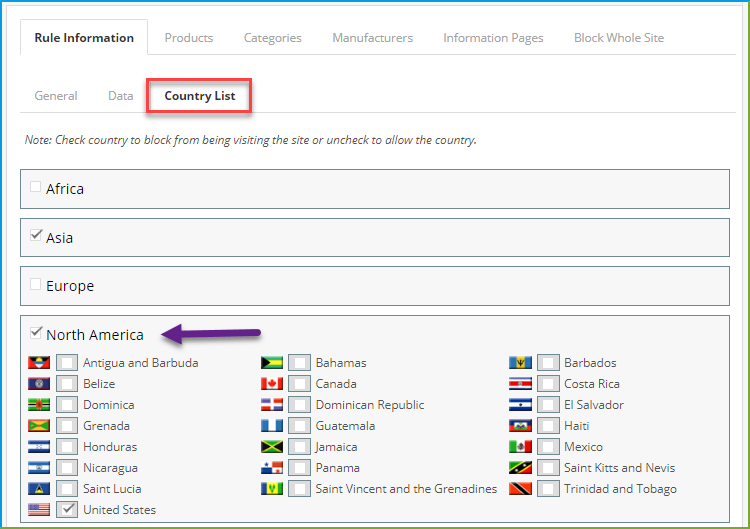Uncheck the United States checkbox
Viewport: 750px width, 529px height.
pos(67,509)
